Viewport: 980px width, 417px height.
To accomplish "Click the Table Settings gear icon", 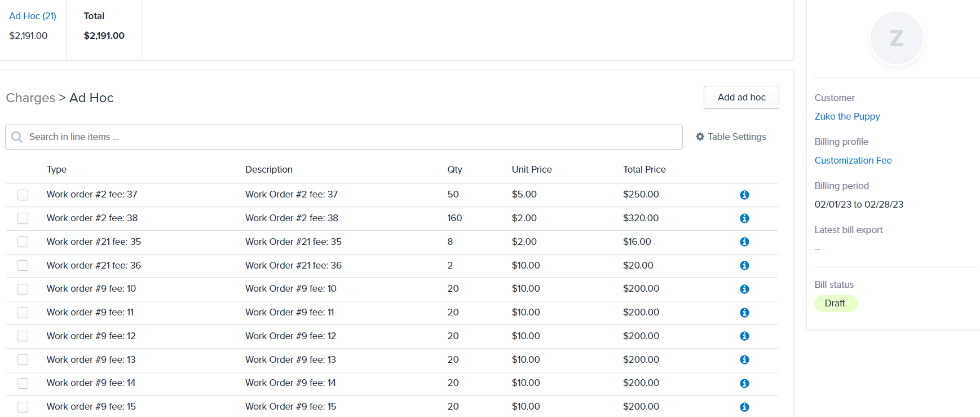I will point(700,137).
